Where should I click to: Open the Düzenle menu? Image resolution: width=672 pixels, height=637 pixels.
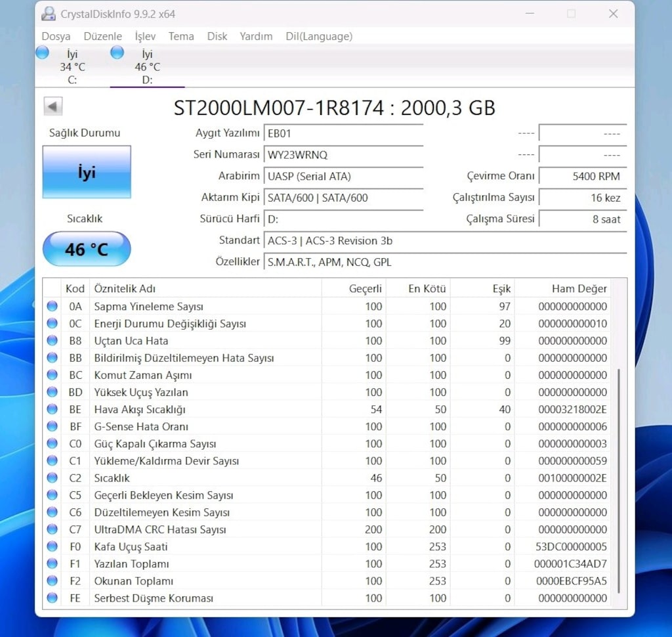pos(102,37)
